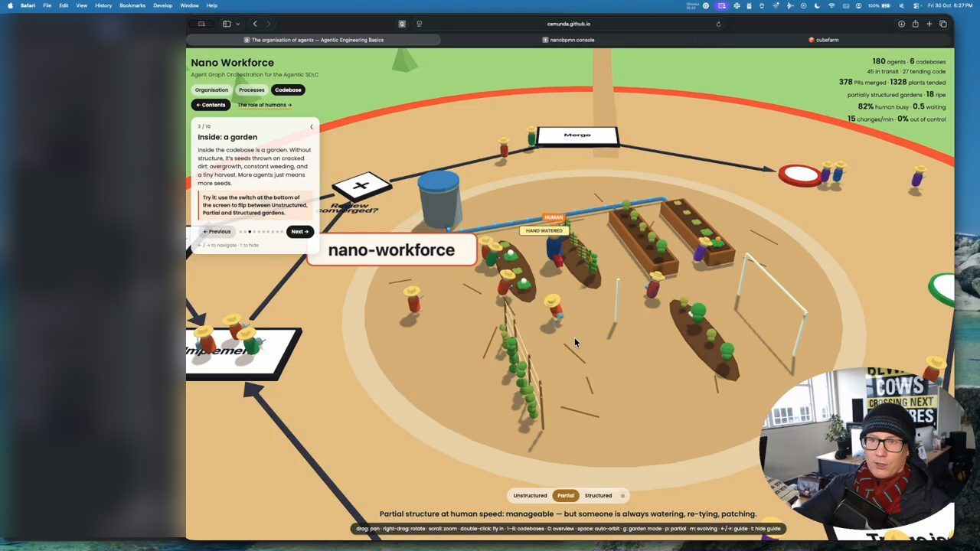Open the Bookmarks menu
Viewport: 980px width, 551px height.
[132, 5]
